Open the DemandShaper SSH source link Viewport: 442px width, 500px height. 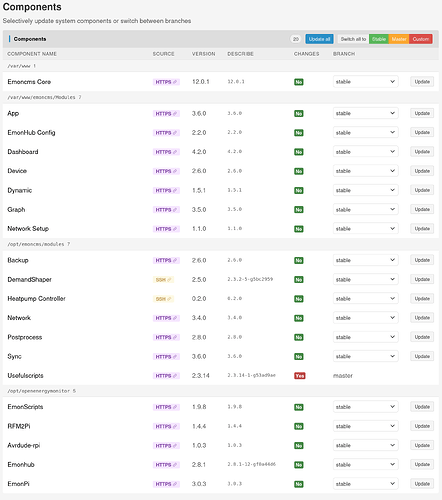163,280
